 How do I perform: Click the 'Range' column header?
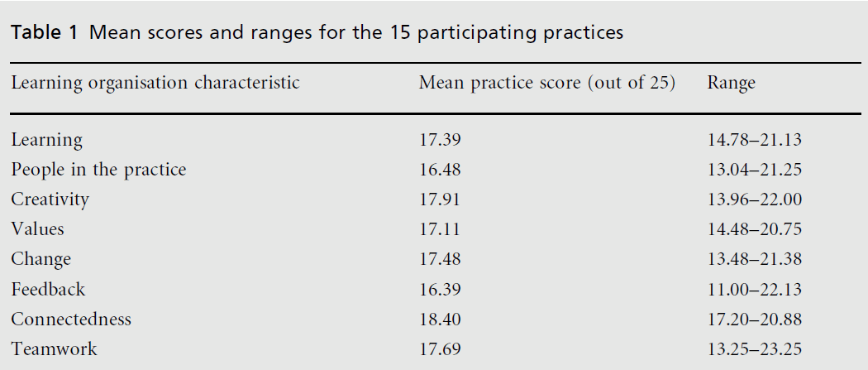731,83
